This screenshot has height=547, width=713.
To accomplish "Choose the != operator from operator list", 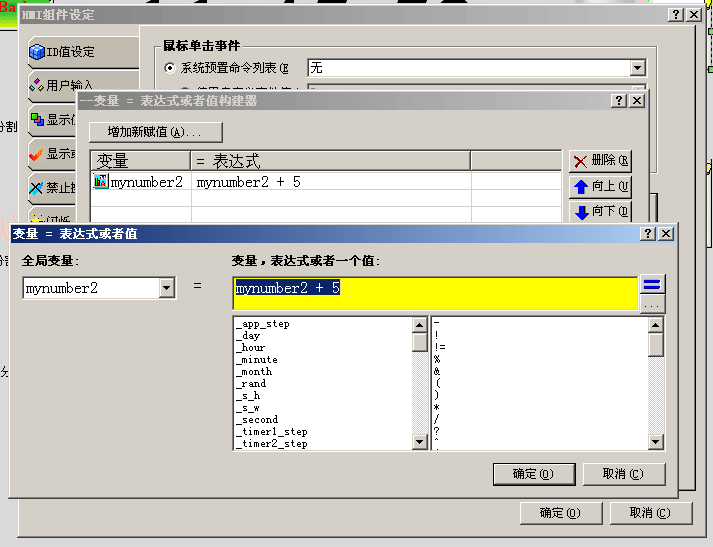I will pos(441,348).
